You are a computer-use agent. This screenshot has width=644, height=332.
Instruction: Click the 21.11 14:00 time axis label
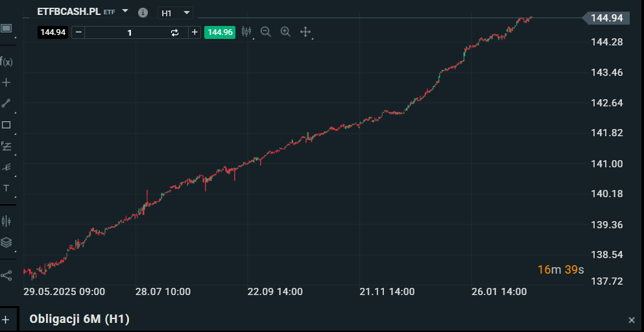tap(387, 292)
